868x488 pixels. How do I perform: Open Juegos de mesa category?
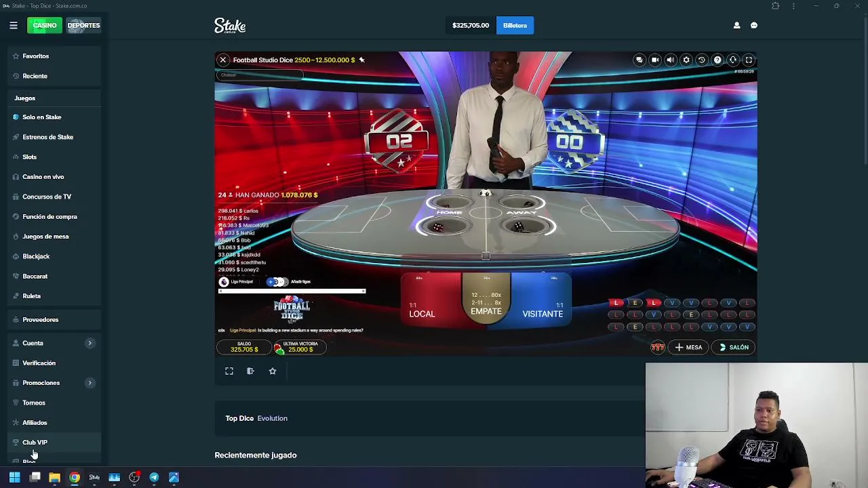[x=55, y=237]
